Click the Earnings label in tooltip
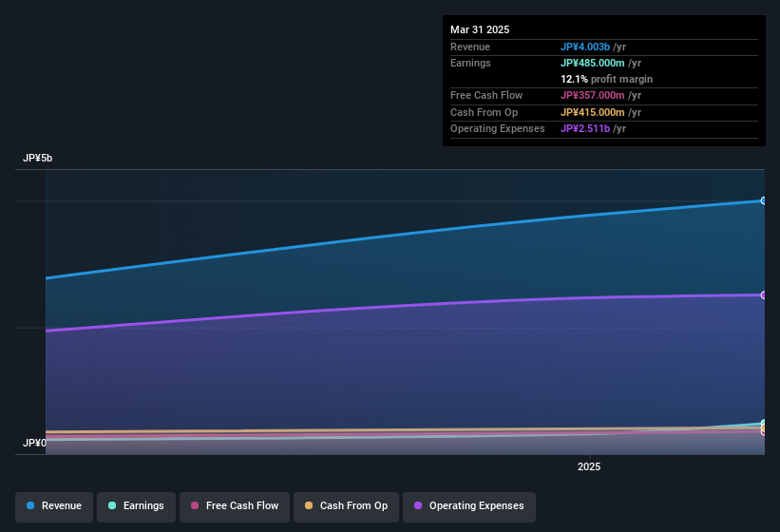The image size is (780, 532). [470, 63]
